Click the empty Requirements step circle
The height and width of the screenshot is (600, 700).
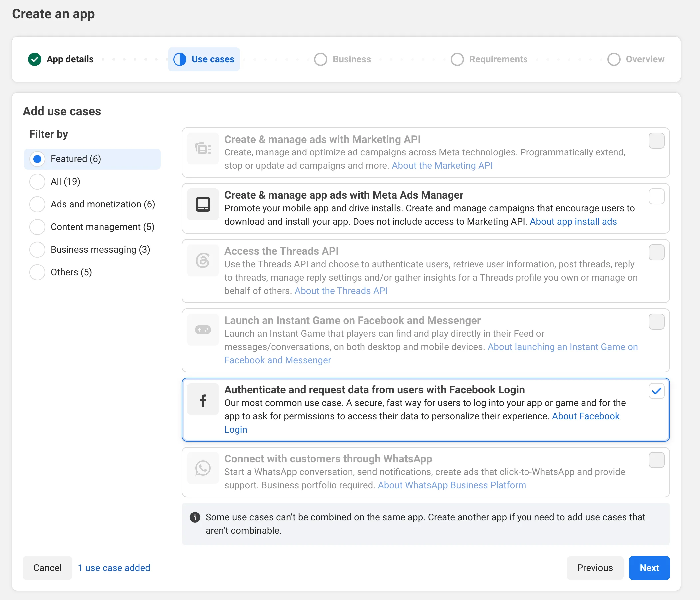point(457,59)
